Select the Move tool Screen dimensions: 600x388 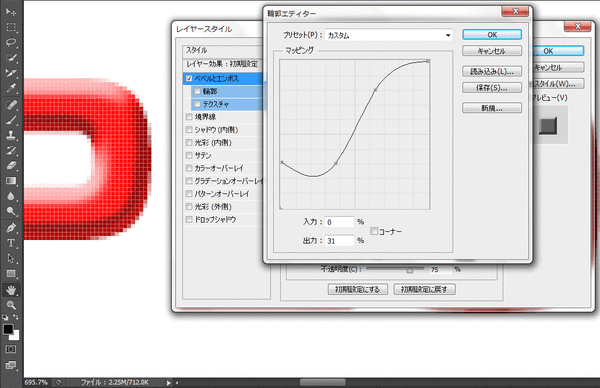(x=11, y=11)
